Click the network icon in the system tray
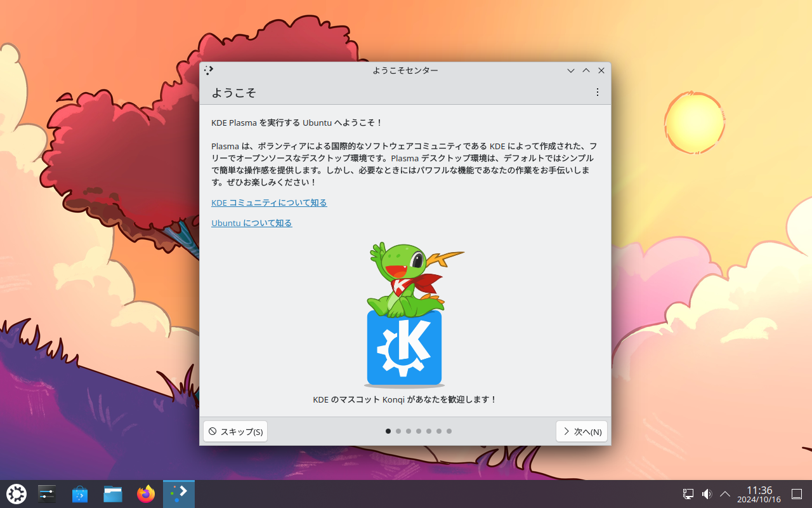Viewport: 812px width, 508px height. 688,493
